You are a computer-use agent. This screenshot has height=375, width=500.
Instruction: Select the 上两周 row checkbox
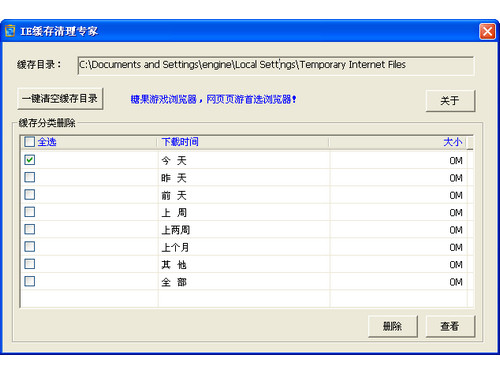[29, 229]
